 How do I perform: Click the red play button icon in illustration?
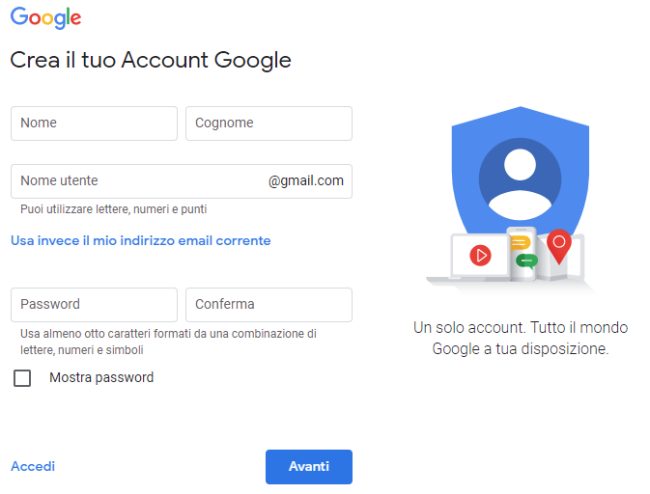[x=480, y=255]
